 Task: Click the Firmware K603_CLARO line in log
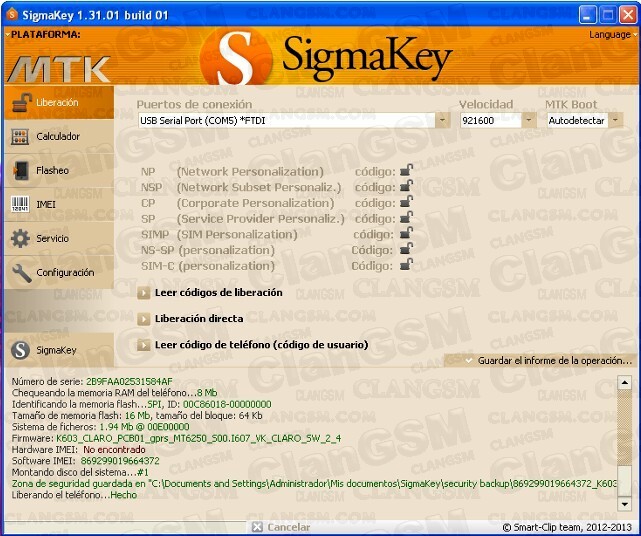pos(176,438)
